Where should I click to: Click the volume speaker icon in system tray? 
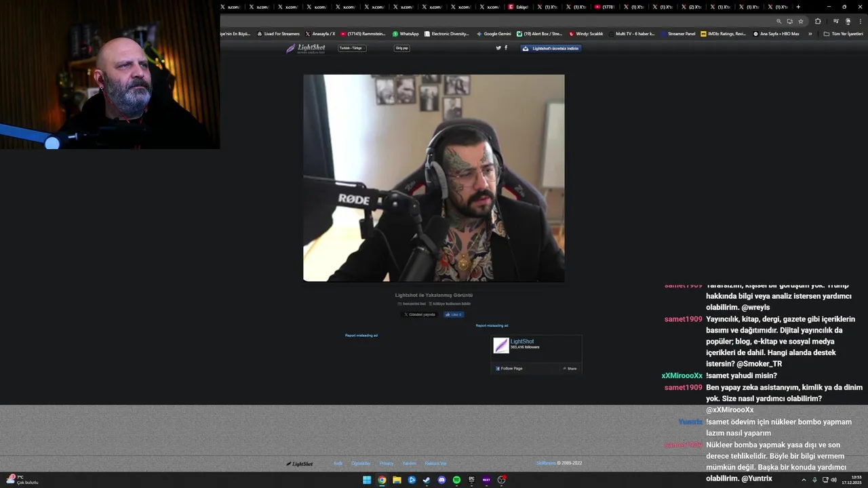(833, 480)
